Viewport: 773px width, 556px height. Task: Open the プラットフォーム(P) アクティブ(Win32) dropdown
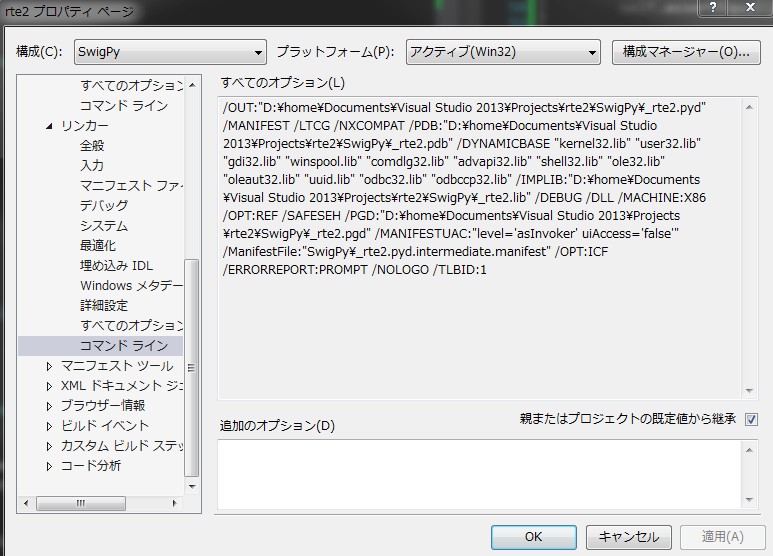coord(503,52)
